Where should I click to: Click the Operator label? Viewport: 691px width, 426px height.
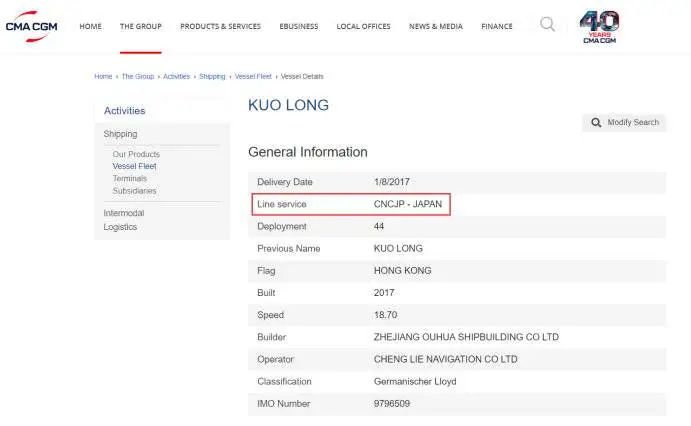[275, 359]
